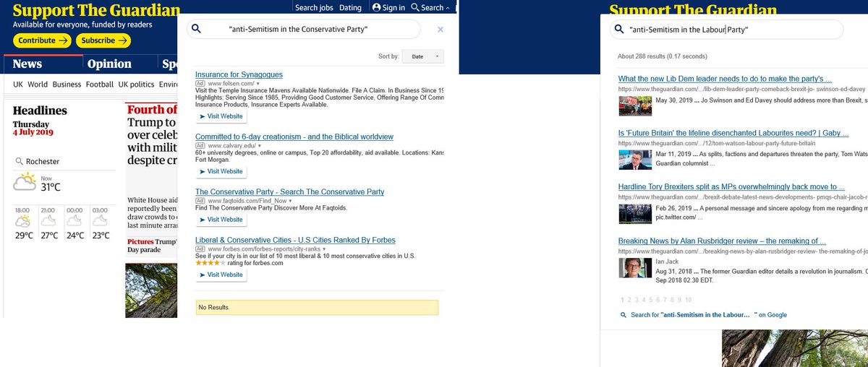The width and height of the screenshot is (868, 367).
Task: Click the Ad badge under Insurance for Synagogues
Action: [x=200, y=84]
